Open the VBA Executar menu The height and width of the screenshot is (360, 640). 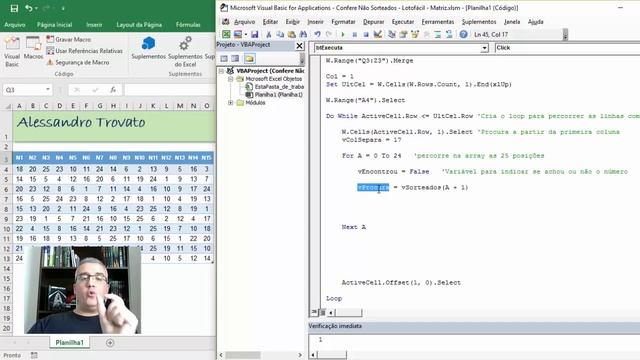pos(403,22)
